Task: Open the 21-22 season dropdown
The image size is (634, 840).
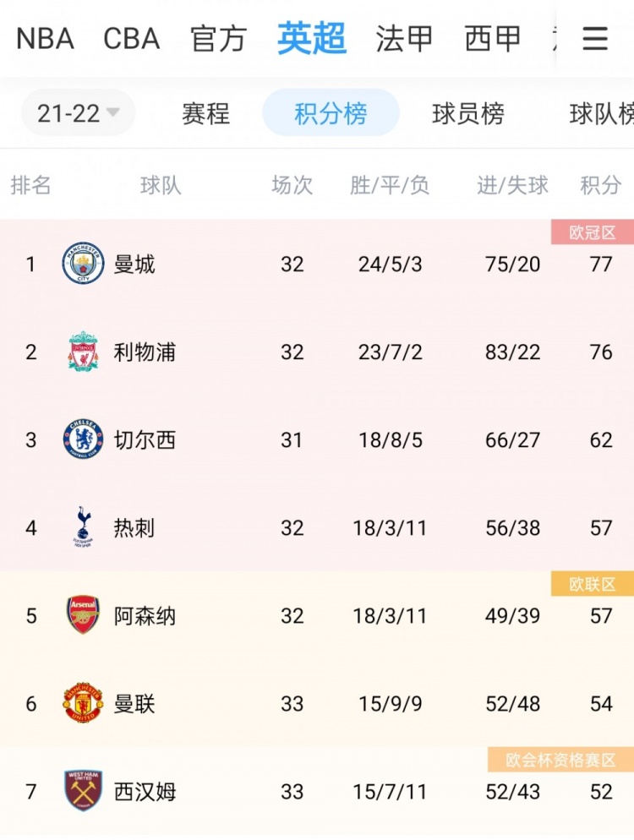Action: (x=79, y=112)
